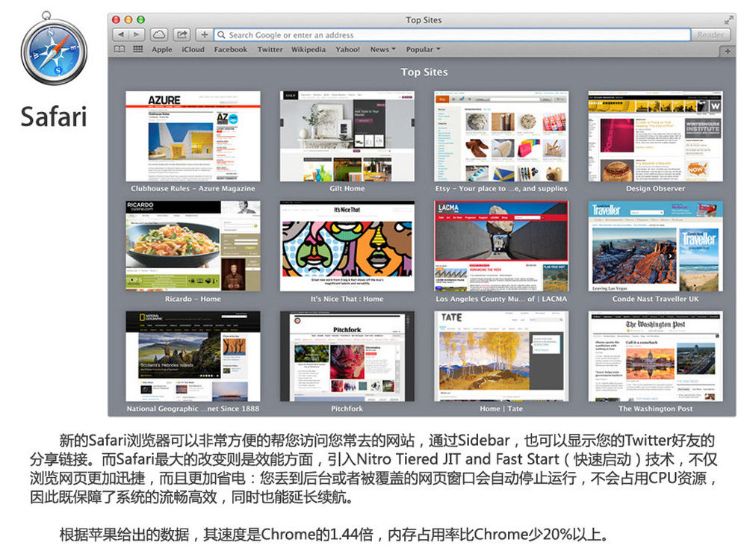Click the 'Clubhouse Rules – Azure Magazine' caption

(x=193, y=189)
